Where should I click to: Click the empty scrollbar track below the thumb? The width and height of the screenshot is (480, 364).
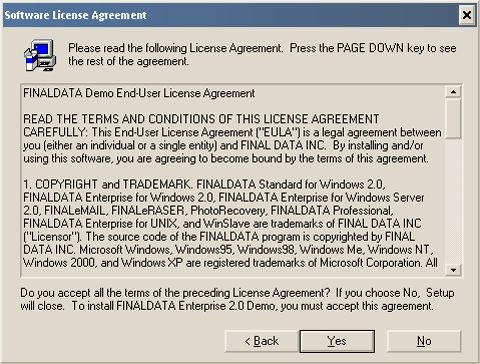pyautogui.click(x=453, y=201)
